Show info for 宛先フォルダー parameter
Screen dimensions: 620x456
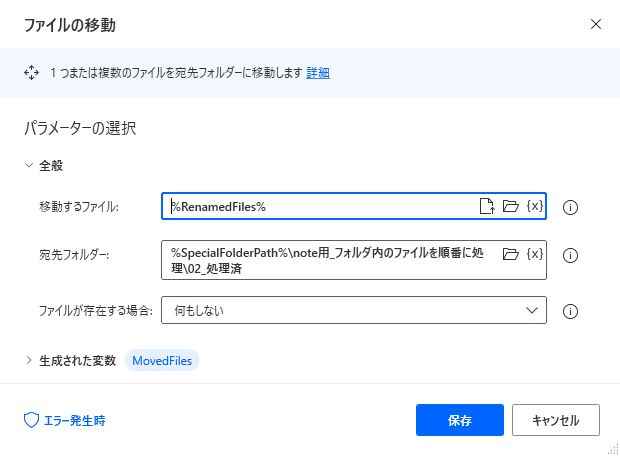[570, 255]
